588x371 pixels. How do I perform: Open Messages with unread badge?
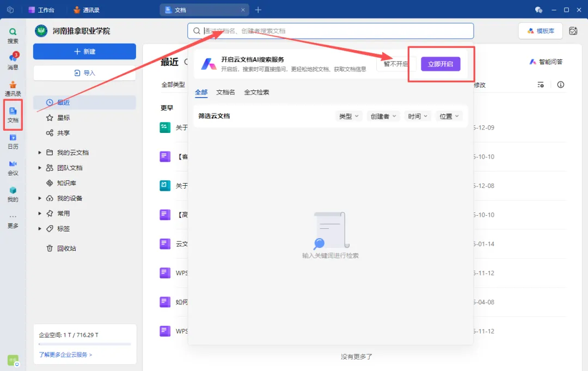click(x=13, y=61)
